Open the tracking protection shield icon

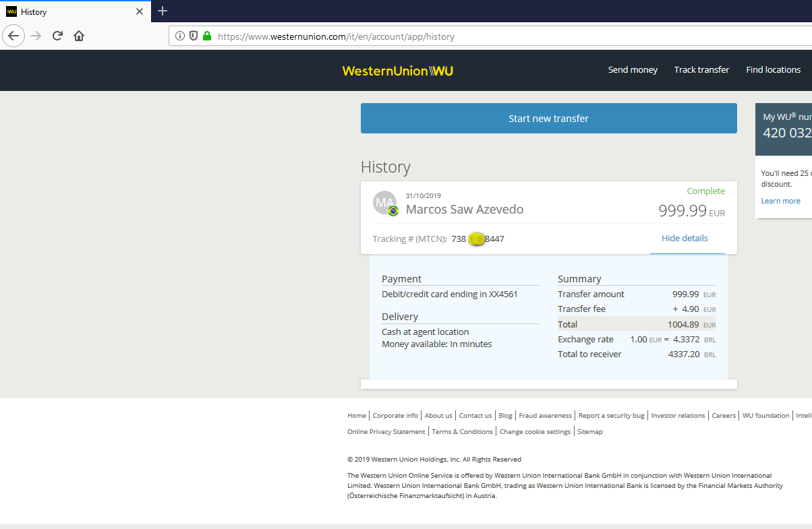[194, 36]
